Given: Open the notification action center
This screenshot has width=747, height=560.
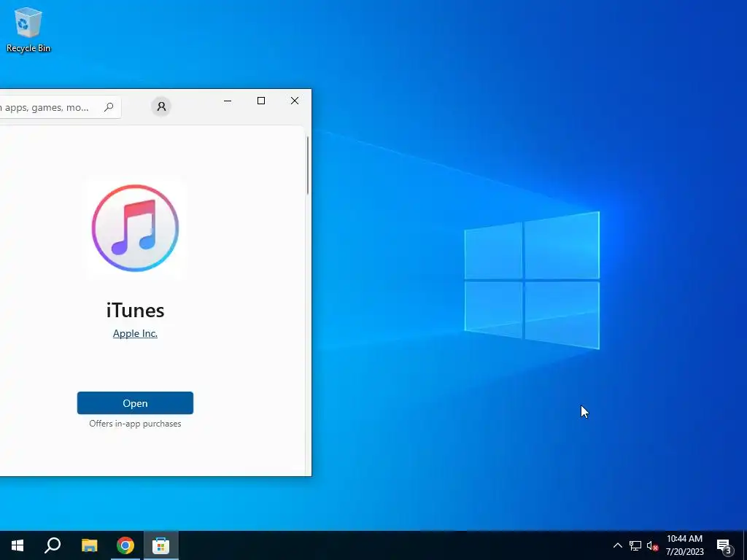Looking at the screenshot, I should click(724, 545).
